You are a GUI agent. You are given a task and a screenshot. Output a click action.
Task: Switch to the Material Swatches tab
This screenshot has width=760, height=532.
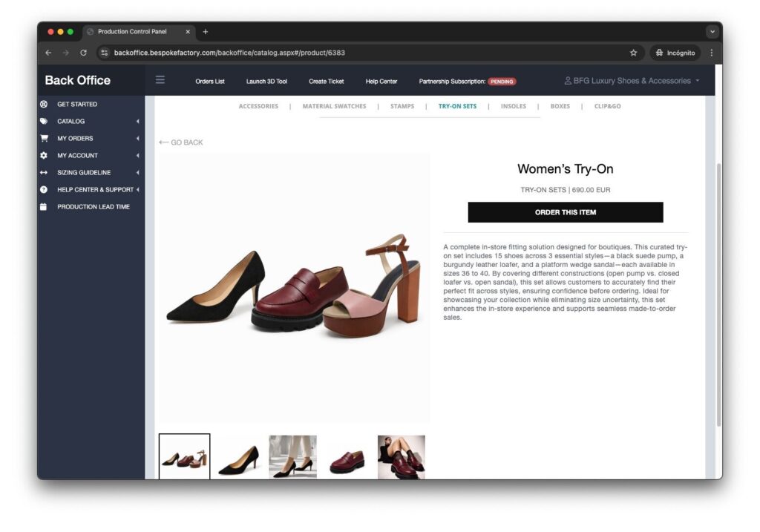334,106
